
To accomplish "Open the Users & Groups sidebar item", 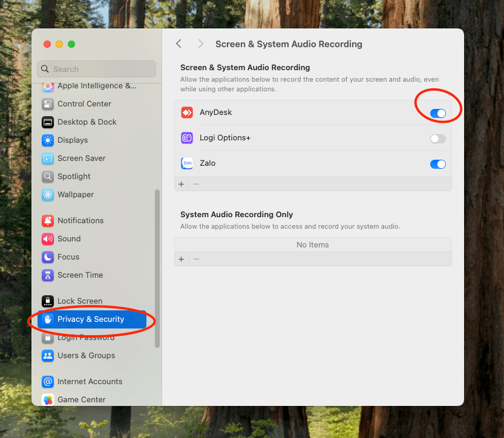I will (93, 355).
